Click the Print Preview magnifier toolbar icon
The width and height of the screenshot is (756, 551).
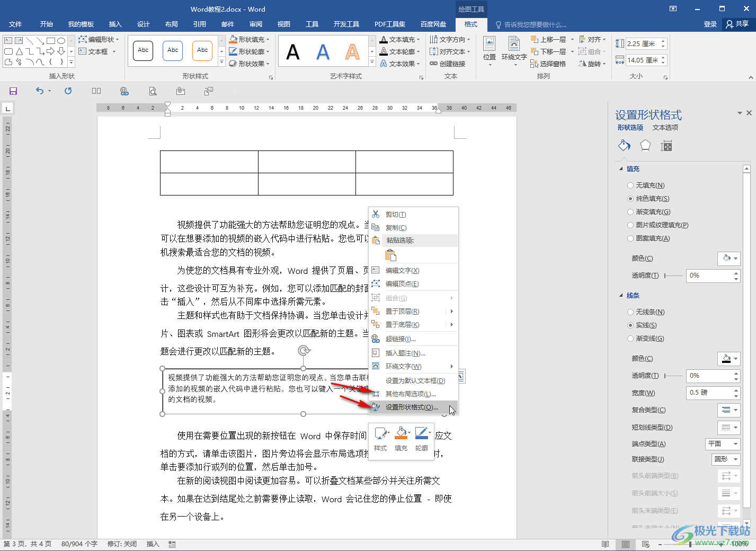coord(153,91)
